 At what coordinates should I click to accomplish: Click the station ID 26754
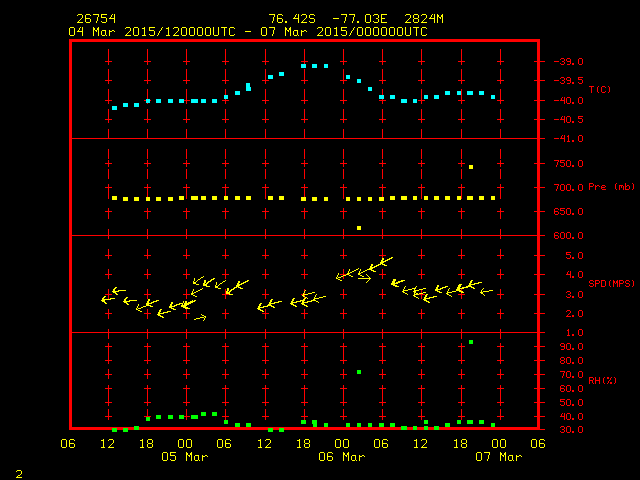pyautogui.click(x=96, y=19)
